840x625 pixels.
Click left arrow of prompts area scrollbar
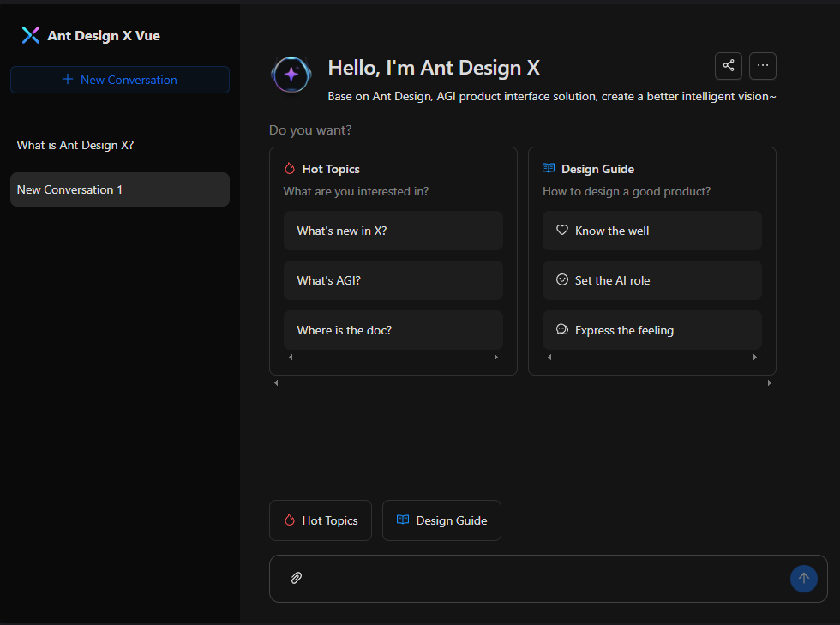(x=276, y=382)
